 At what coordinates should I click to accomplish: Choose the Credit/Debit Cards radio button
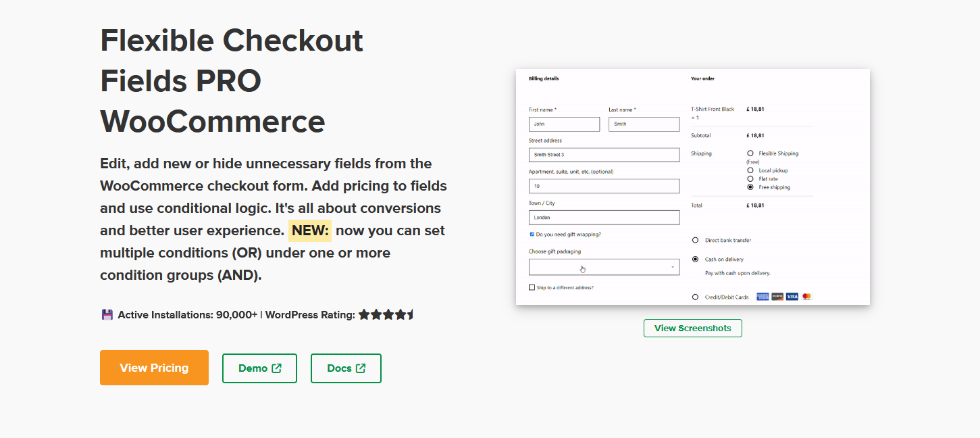point(696,297)
